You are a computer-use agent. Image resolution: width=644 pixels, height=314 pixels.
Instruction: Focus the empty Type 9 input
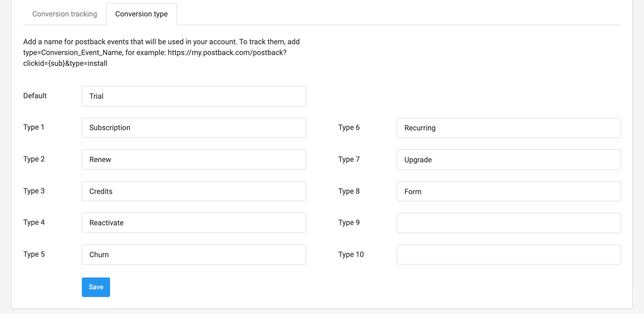point(509,223)
